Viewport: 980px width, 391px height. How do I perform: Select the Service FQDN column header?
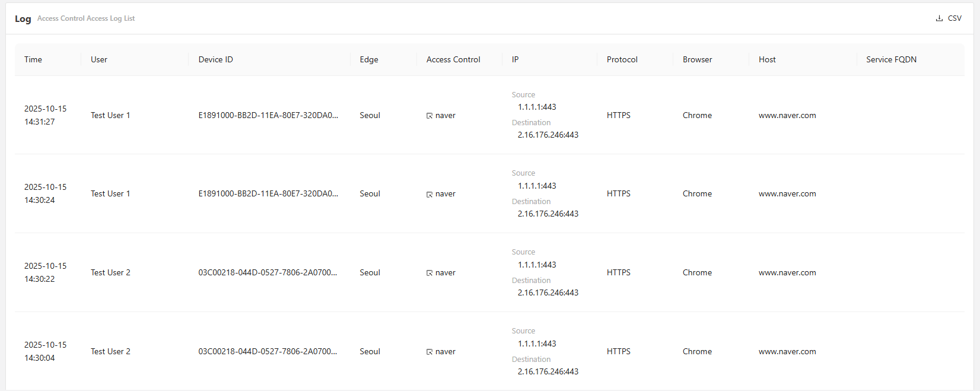tap(891, 59)
